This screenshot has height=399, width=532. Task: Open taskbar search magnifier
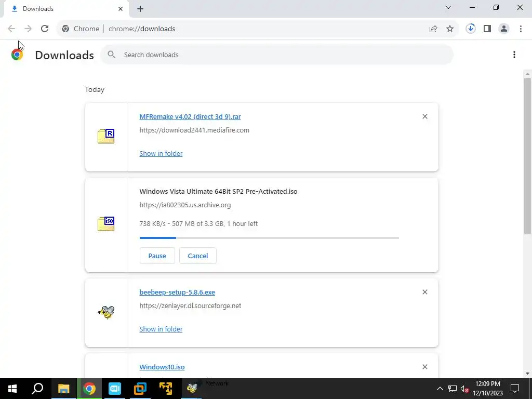[37, 389]
